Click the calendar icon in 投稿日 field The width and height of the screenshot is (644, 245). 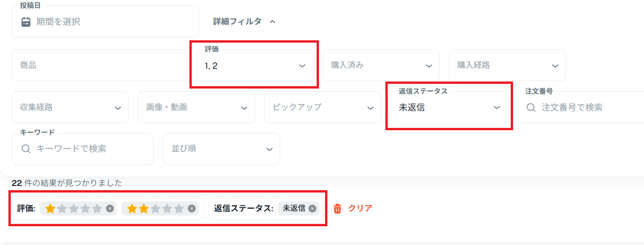26,22
